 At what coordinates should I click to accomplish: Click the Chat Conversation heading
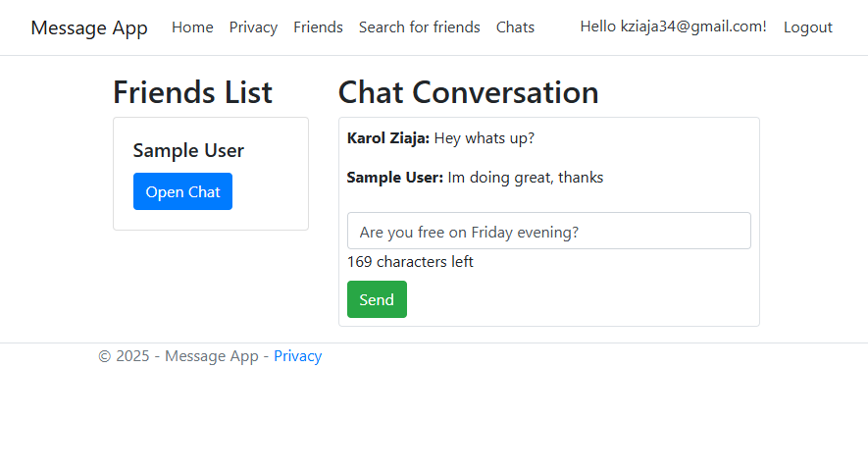pyautogui.click(x=468, y=92)
